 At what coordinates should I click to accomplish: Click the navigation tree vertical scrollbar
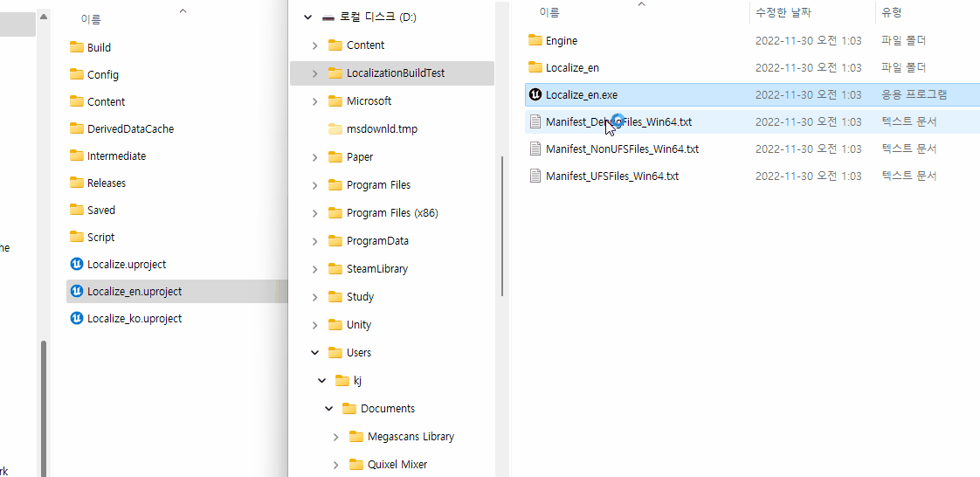point(502,227)
